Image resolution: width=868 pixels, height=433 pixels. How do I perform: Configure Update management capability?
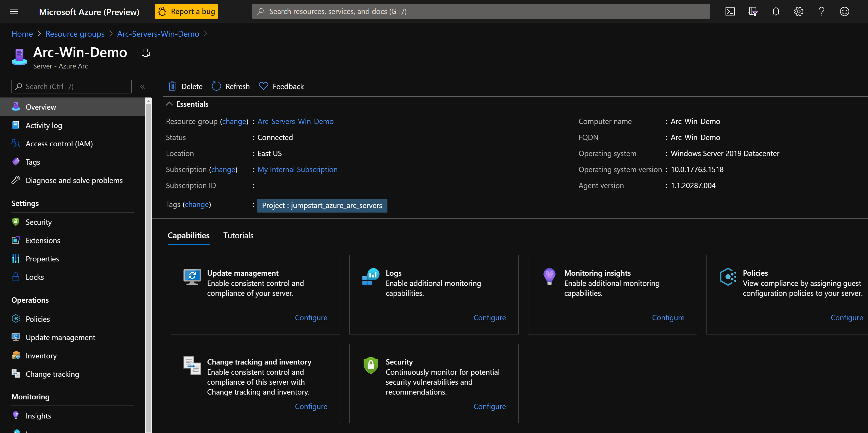point(311,318)
